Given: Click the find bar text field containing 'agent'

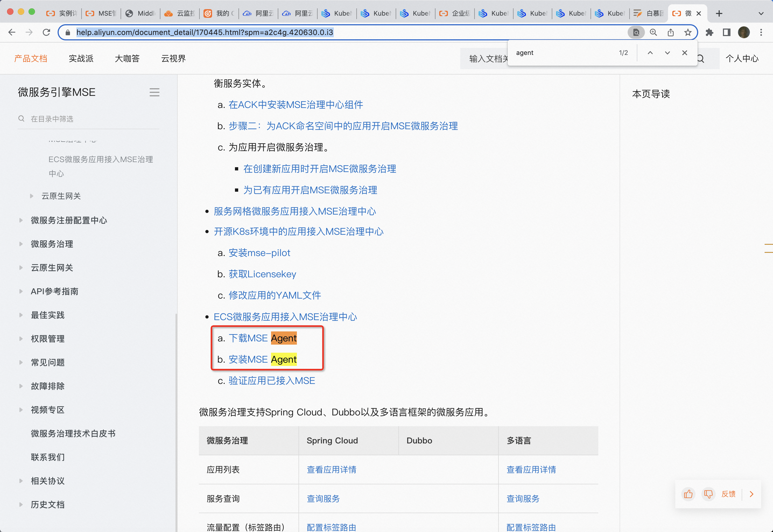Looking at the screenshot, I should click(x=563, y=53).
